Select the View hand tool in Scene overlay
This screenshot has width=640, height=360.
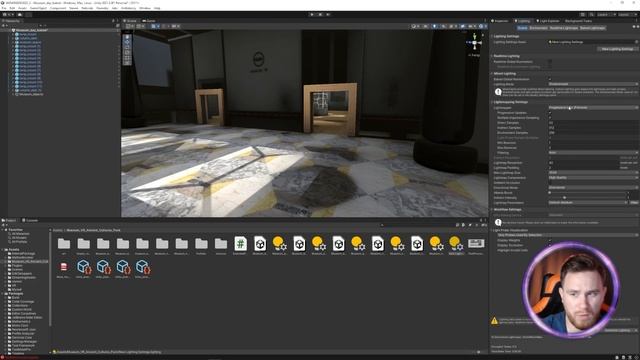(127, 37)
